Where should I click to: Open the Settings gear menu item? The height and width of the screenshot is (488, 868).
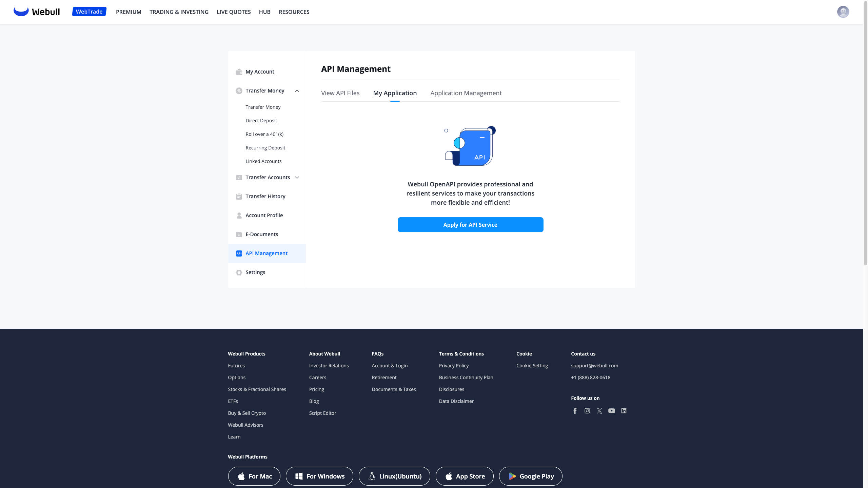(x=255, y=272)
